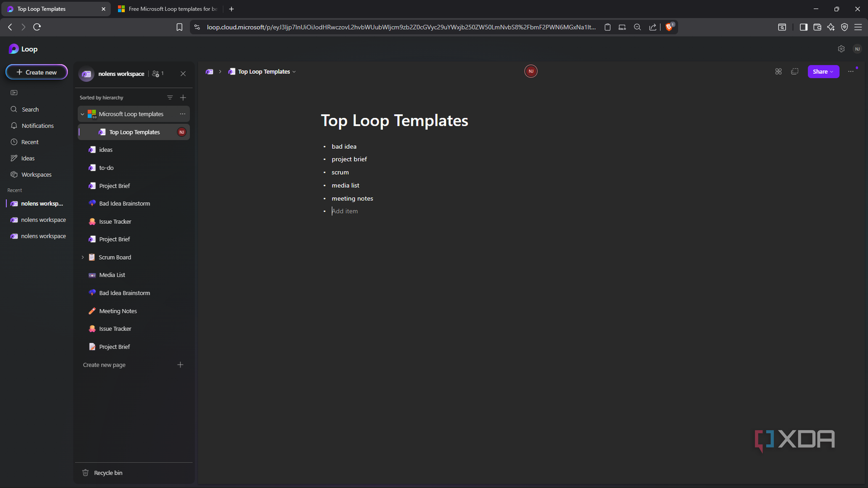View Recent items in sidebar
The height and width of the screenshot is (488, 868).
(x=29, y=142)
